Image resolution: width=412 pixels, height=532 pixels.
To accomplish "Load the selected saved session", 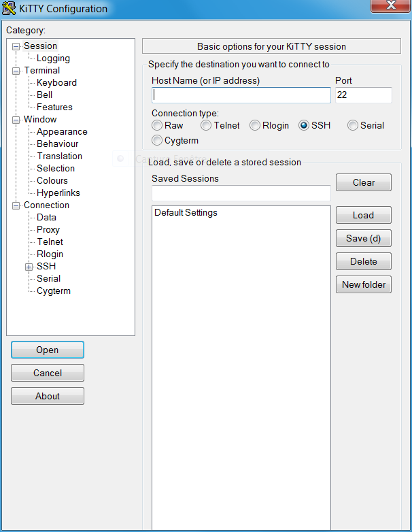I will tap(364, 215).
